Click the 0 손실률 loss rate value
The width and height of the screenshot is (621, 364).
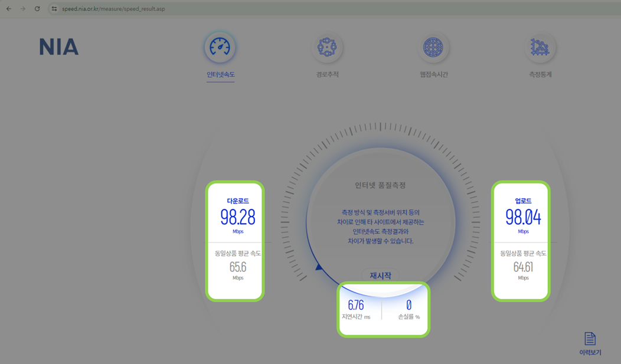coord(408,304)
